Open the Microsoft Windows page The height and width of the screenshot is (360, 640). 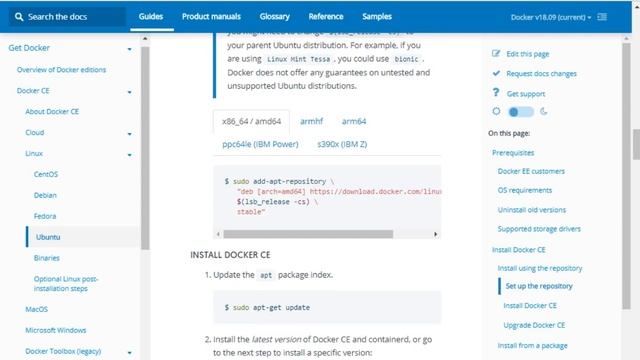coord(56,330)
